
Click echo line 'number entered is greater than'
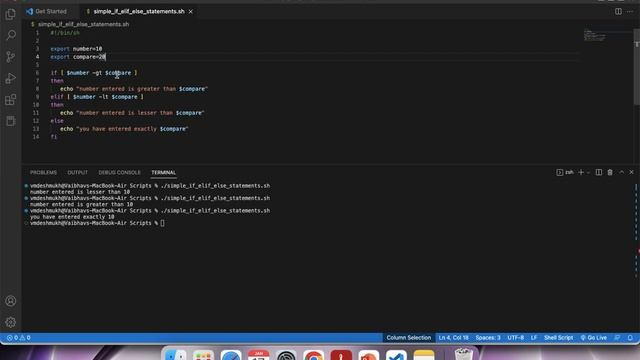(134, 89)
